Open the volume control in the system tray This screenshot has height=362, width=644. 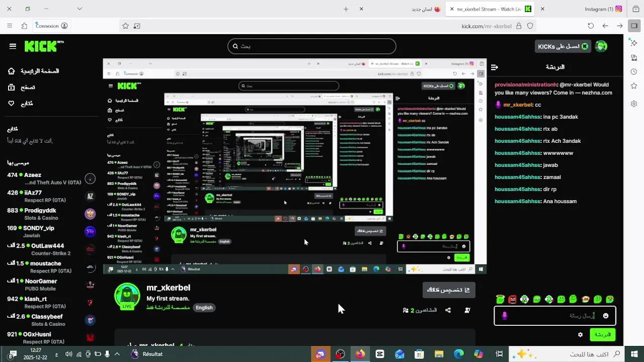point(68,354)
